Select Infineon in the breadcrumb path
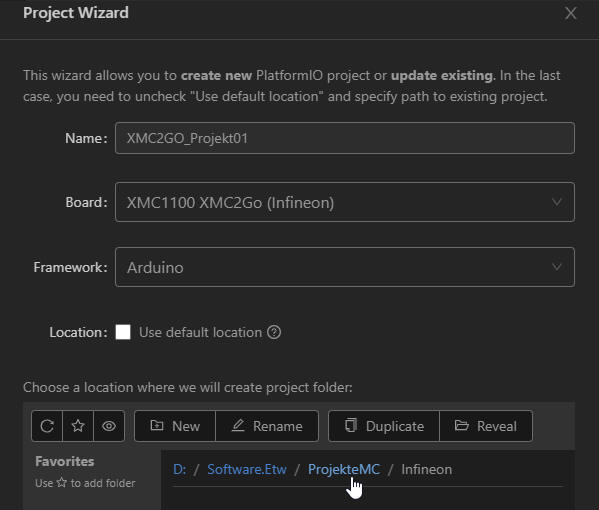The width and height of the screenshot is (599, 510). [426, 469]
